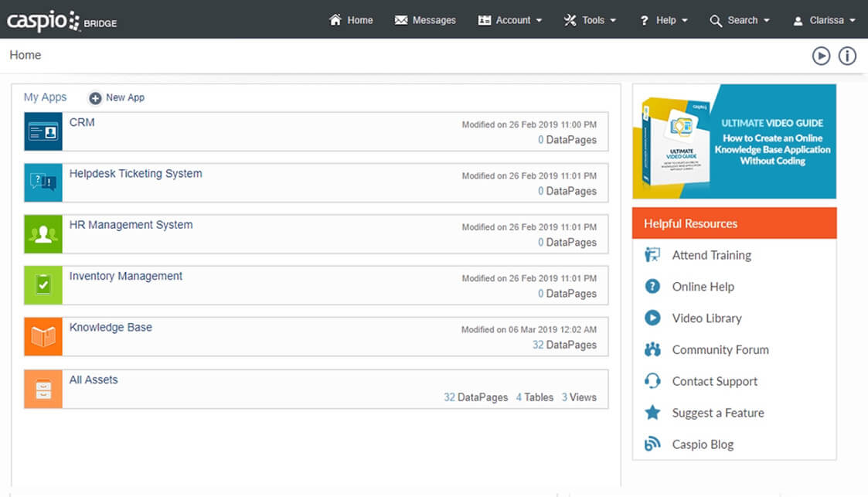
Task: Open the Contact Support link
Action: (715, 381)
